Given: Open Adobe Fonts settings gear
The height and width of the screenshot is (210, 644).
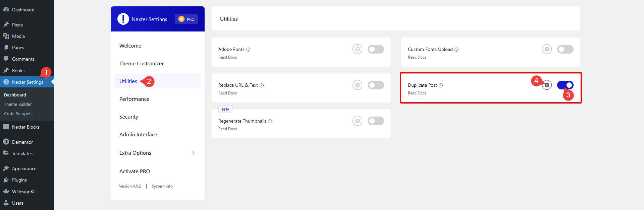Looking at the screenshot, I should [358, 49].
